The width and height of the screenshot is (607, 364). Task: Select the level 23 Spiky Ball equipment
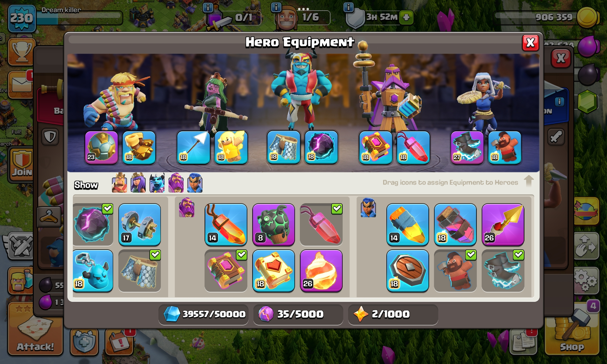click(101, 147)
